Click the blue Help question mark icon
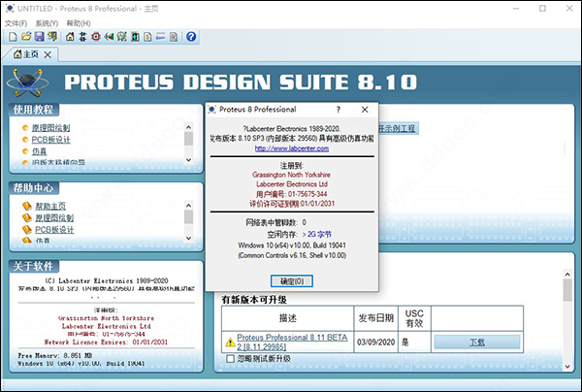 191,36
